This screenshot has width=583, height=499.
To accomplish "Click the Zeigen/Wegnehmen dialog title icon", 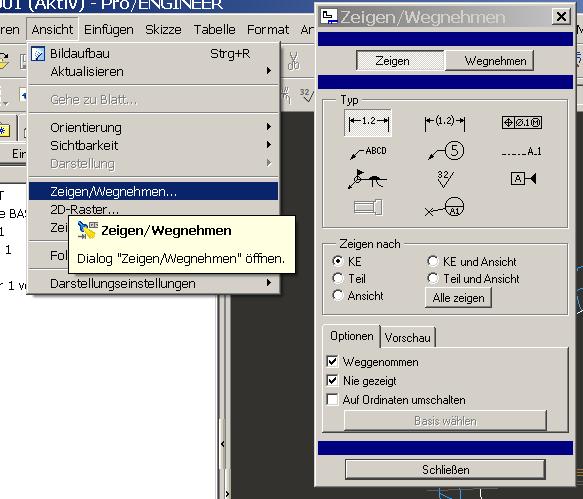I will click(329, 17).
